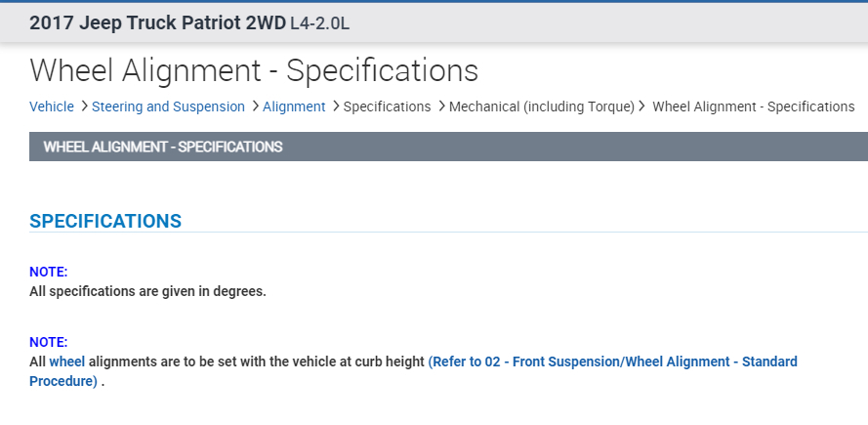This screenshot has height=425, width=868.
Task: Click the first NOTE label
Action: pyautogui.click(x=48, y=272)
